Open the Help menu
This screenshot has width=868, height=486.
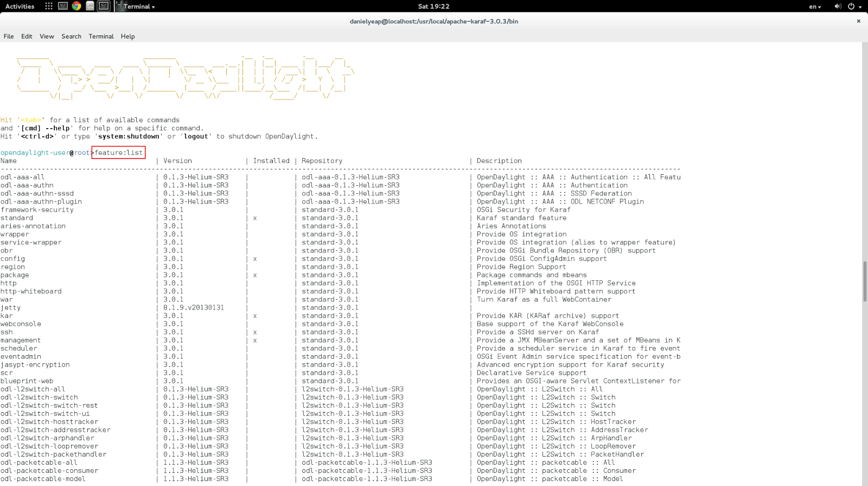click(x=127, y=36)
